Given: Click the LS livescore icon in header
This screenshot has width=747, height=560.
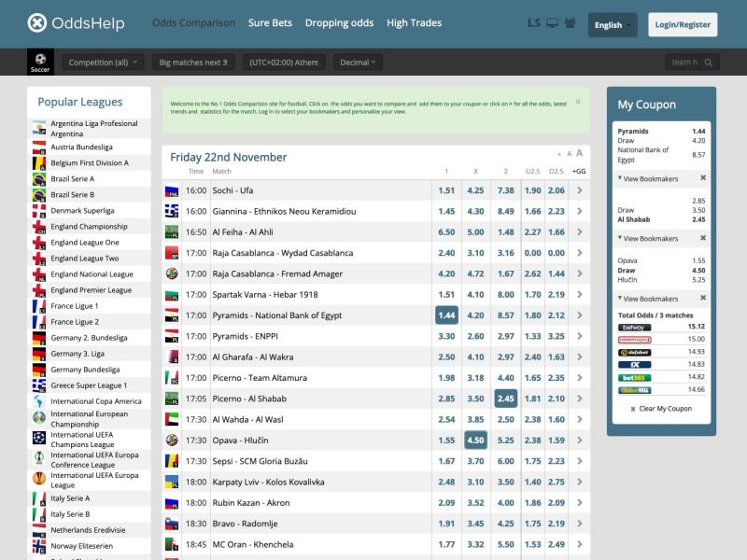Looking at the screenshot, I should pyautogui.click(x=534, y=23).
